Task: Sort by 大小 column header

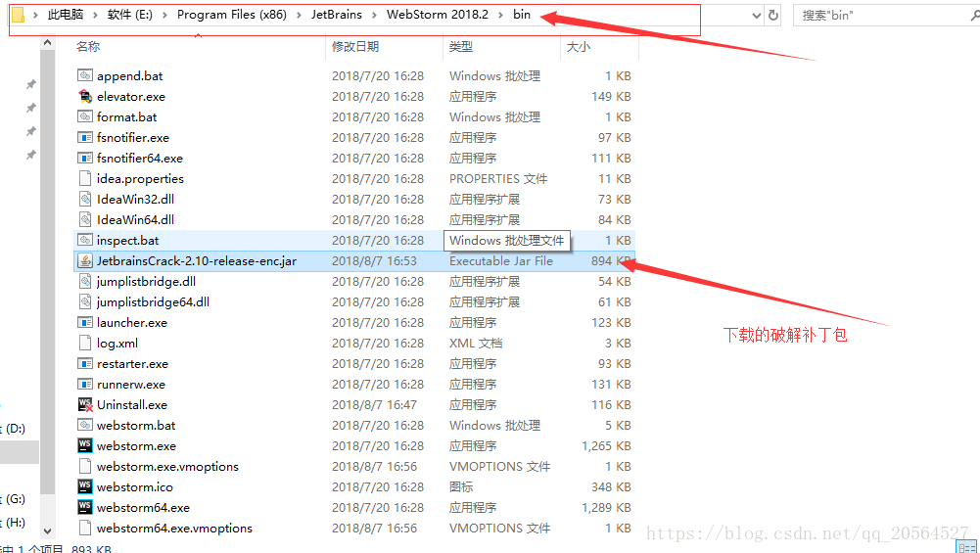Action: tap(579, 46)
